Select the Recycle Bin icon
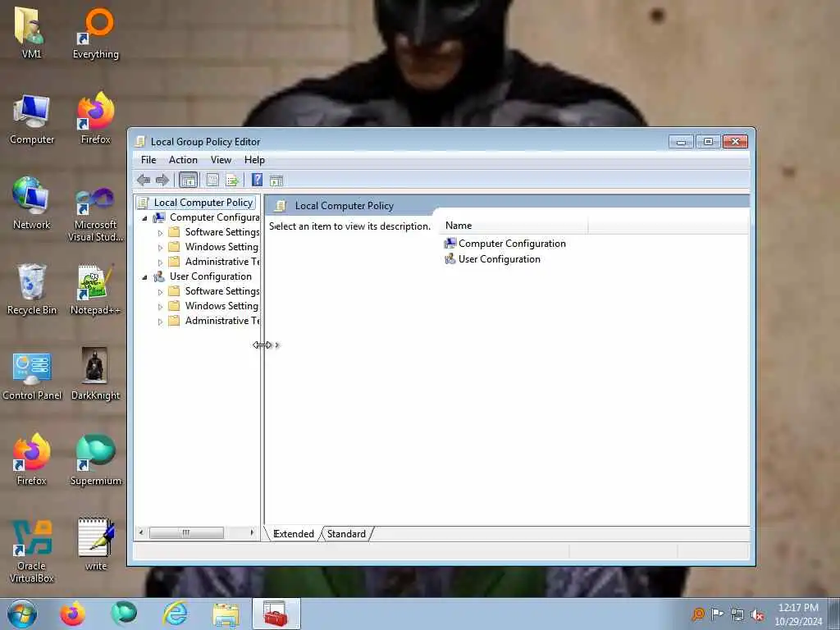This screenshot has height=630, width=840. point(32,290)
